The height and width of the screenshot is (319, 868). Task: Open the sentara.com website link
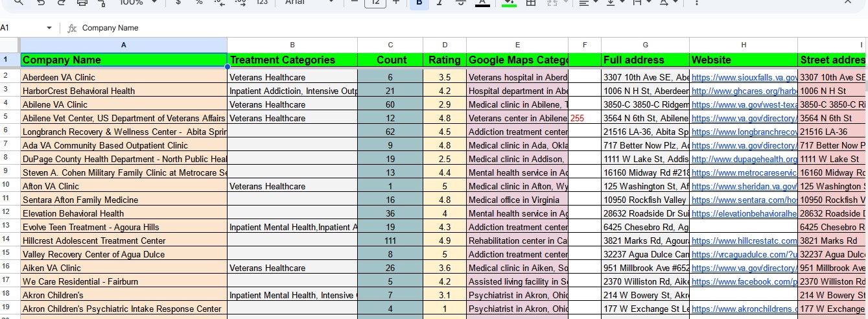(744, 200)
